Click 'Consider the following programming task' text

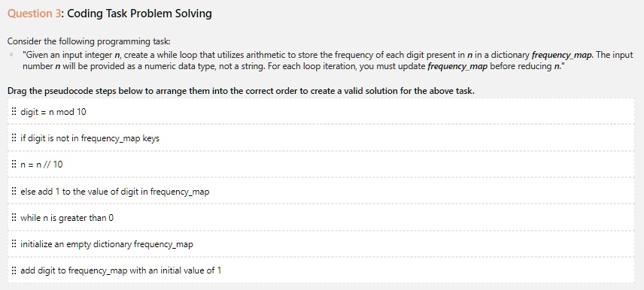(x=89, y=41)
